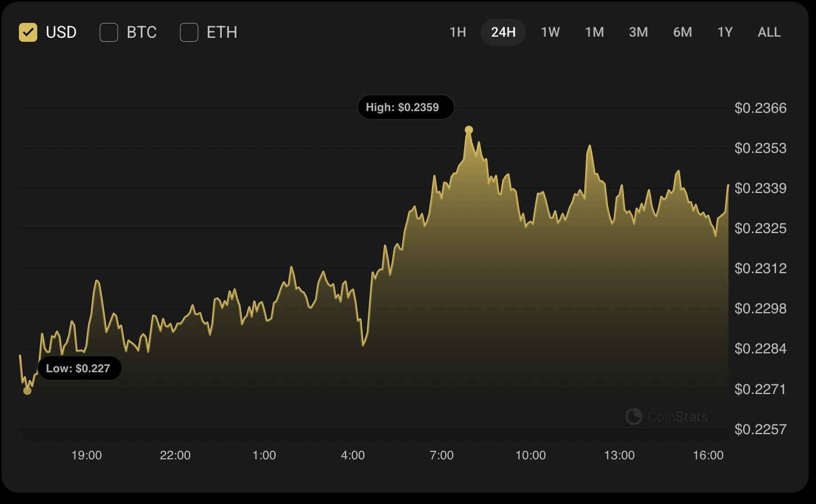Enable the BTC currency checkbox
The width and height of the screenshot is (816, 504).
click(109, 33)
